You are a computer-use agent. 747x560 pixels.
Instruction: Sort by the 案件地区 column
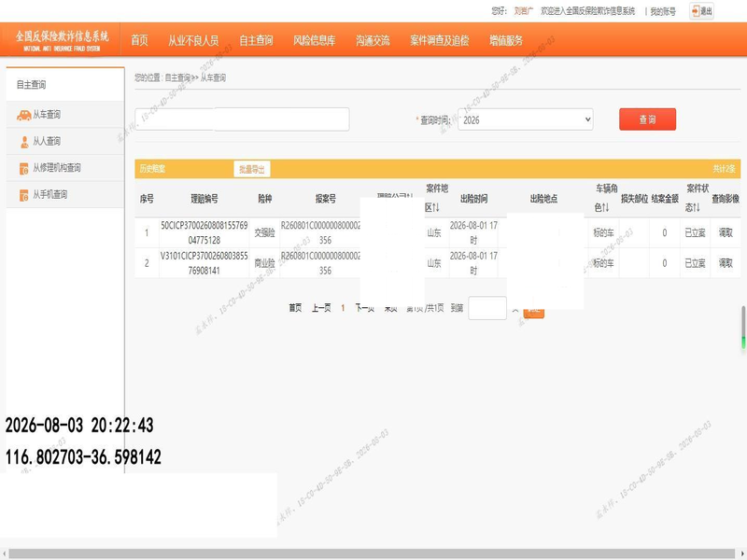click(436, 198)
